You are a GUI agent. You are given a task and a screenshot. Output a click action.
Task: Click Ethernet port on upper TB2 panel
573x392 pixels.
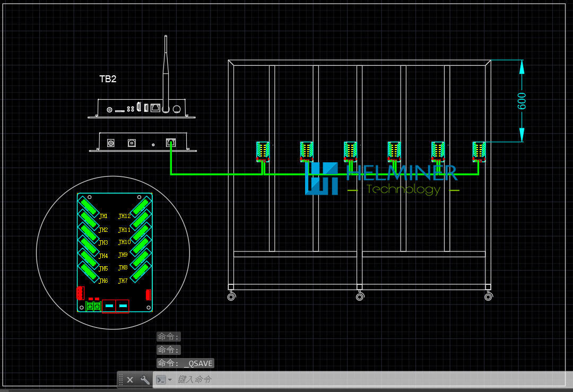[x=155, y=108]
